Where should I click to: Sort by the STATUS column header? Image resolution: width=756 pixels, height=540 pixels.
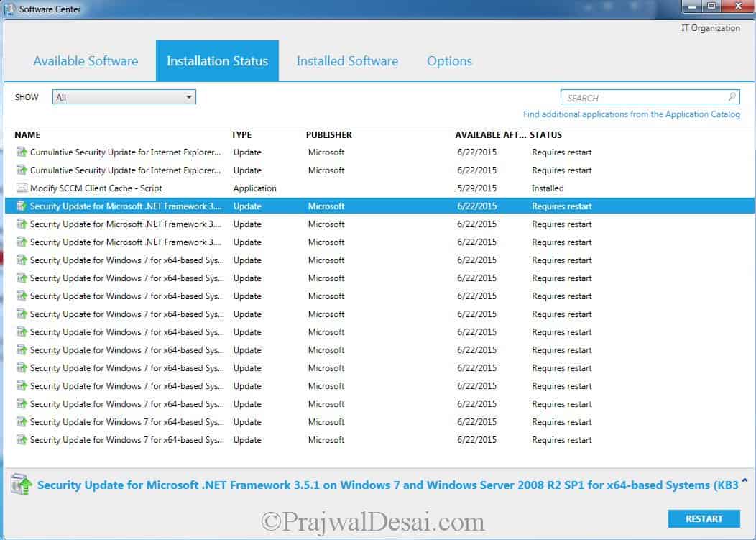point(545,134)
